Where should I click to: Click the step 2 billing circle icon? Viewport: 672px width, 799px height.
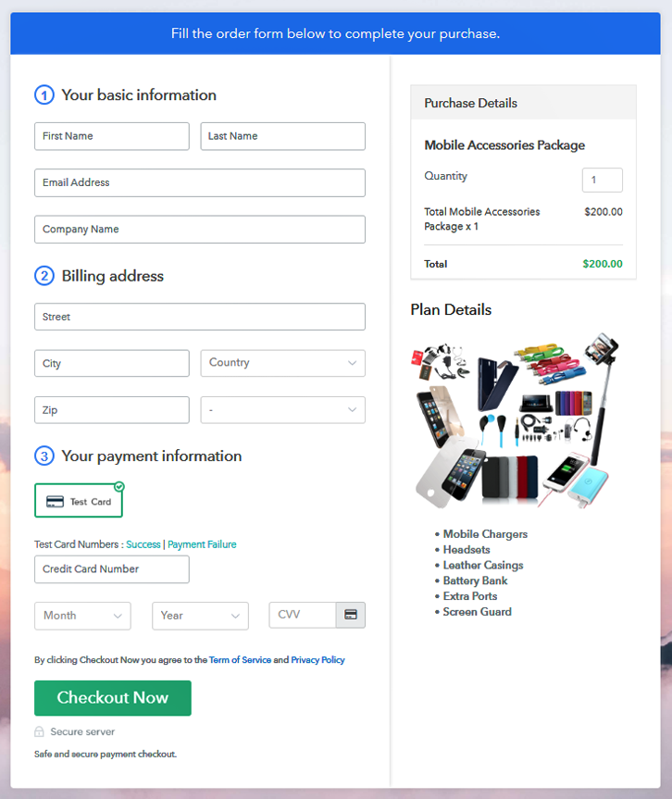(x=44, y=276)
